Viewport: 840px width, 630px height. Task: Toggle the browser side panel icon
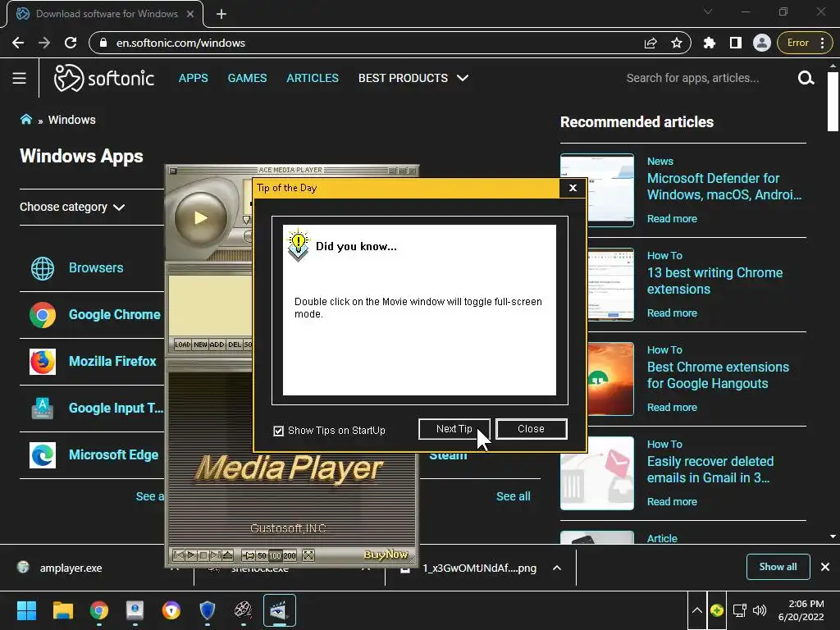[x=736, y=43]
